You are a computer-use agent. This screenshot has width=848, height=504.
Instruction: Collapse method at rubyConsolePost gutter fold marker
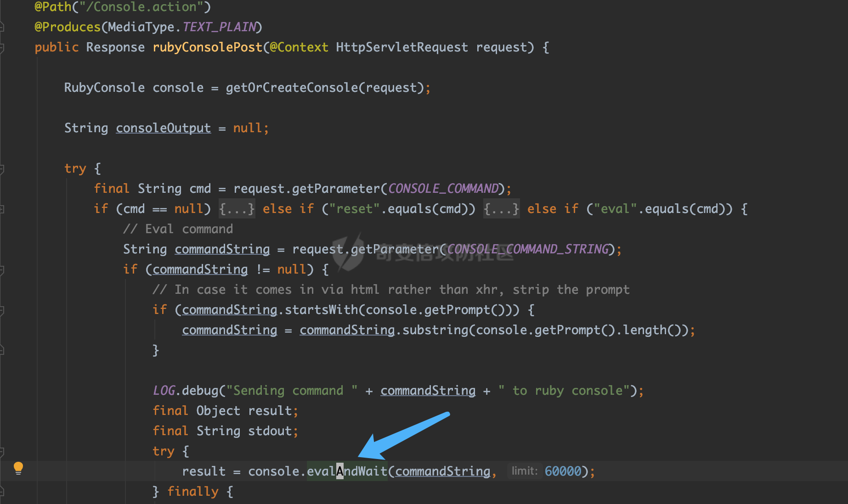coord(2,48)
